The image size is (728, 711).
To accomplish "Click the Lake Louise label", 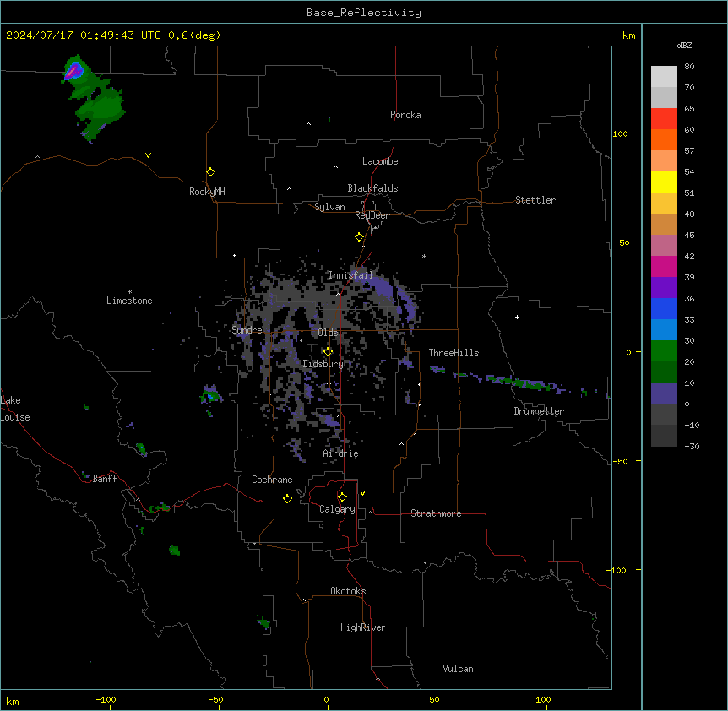I will [15, 409].
